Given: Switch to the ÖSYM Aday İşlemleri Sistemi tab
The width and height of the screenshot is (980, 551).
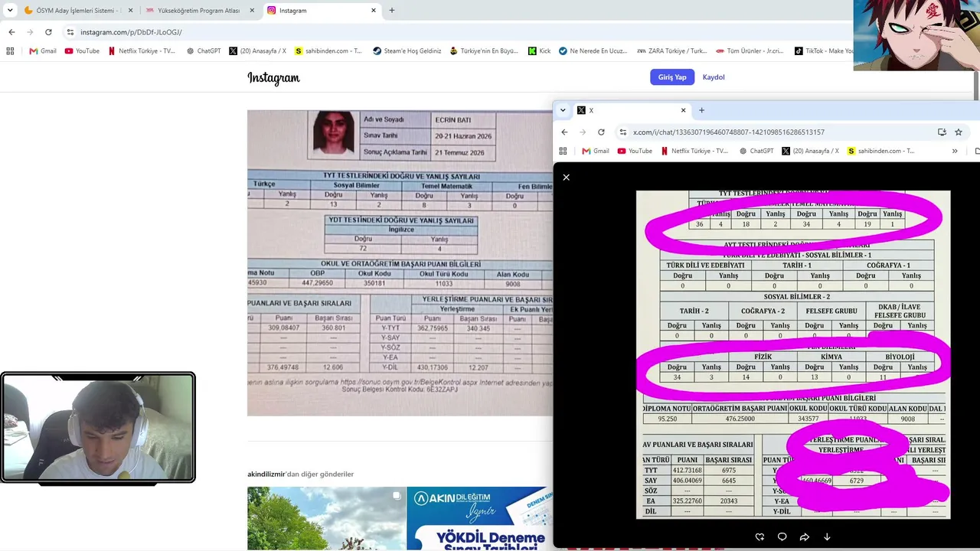Looking at the screenshot, I should [x=78, y=11].
